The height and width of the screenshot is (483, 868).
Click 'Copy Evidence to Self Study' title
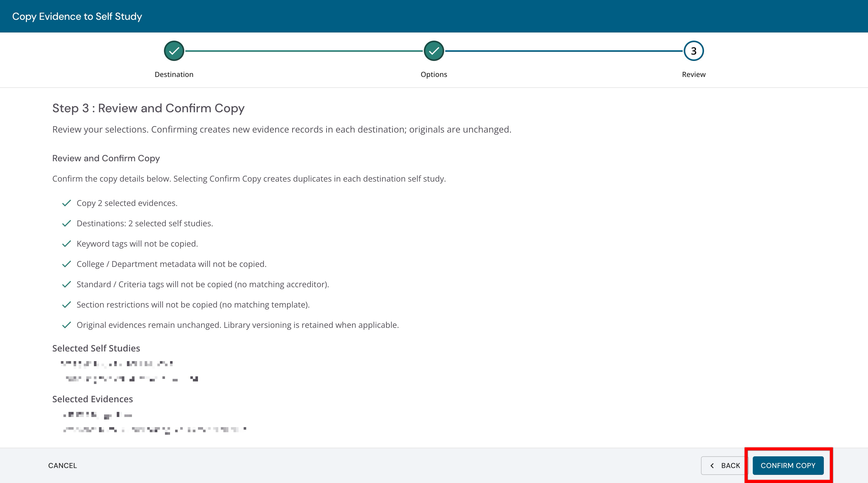point(77,16)
